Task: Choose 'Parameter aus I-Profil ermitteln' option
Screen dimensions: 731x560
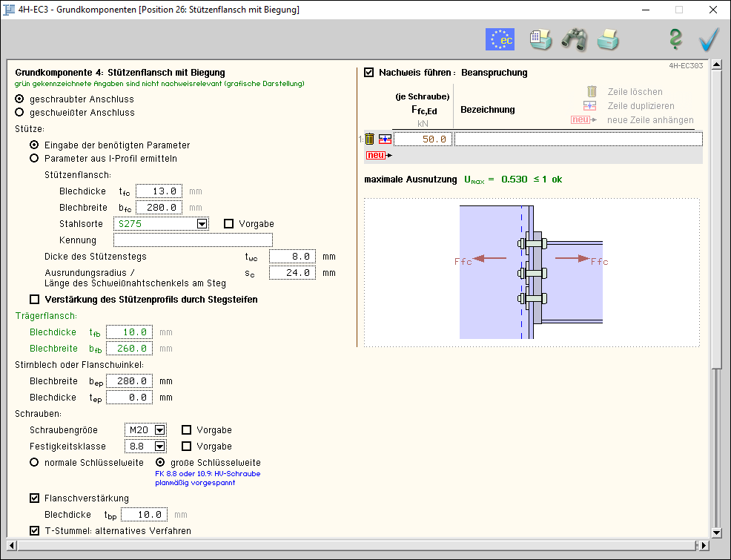Action: click(34, 158)
